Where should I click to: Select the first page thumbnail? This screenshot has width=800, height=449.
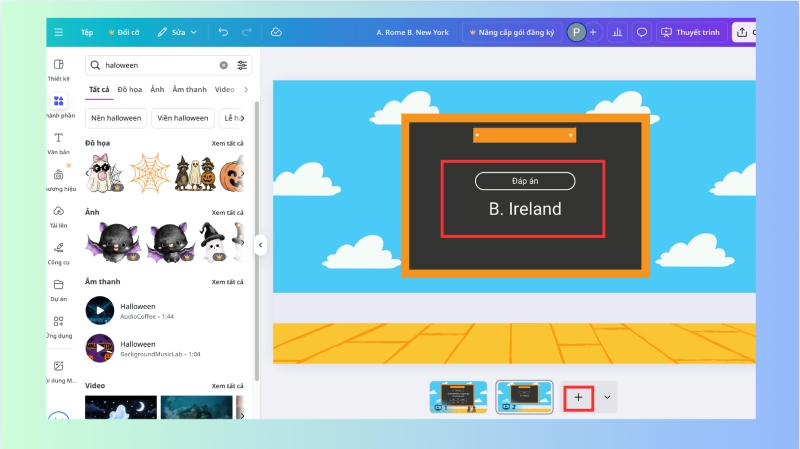(x=458, y=396)
